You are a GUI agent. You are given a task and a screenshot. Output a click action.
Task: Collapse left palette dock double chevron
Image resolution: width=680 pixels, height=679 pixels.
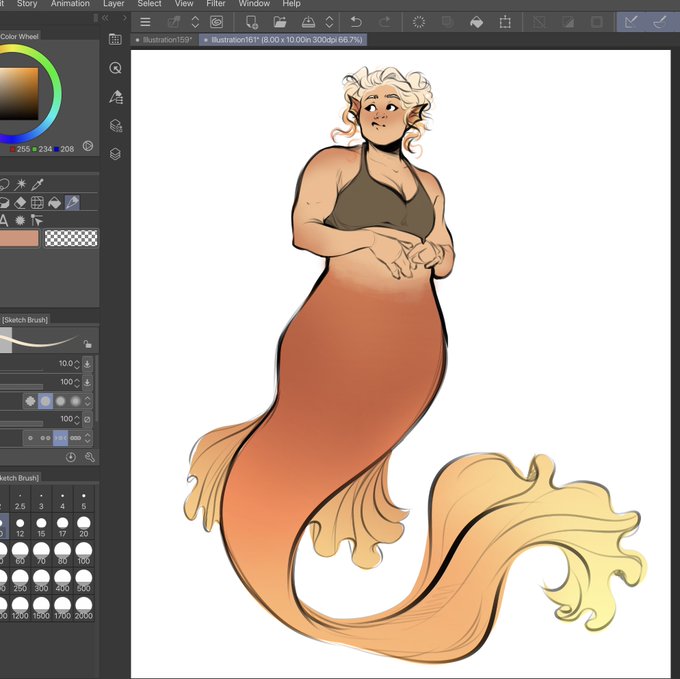click(105, 18)
